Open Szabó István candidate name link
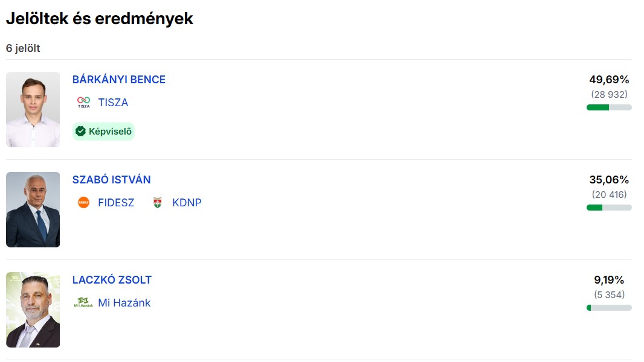 point(112,180)
